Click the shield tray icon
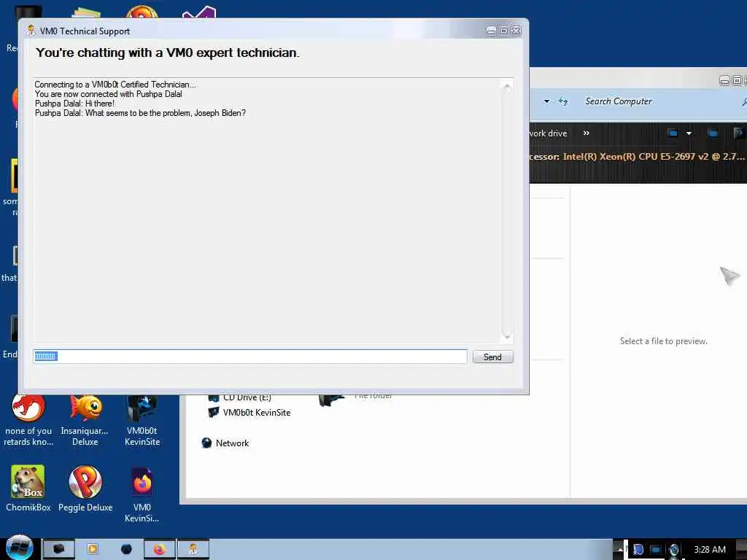The image size is (747, 560). (x=638, y=550)
